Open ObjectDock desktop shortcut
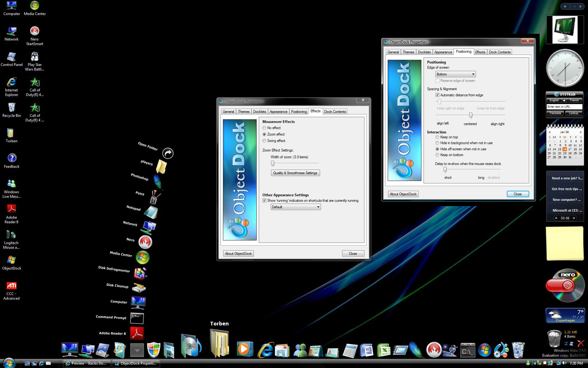 [12, 263]
